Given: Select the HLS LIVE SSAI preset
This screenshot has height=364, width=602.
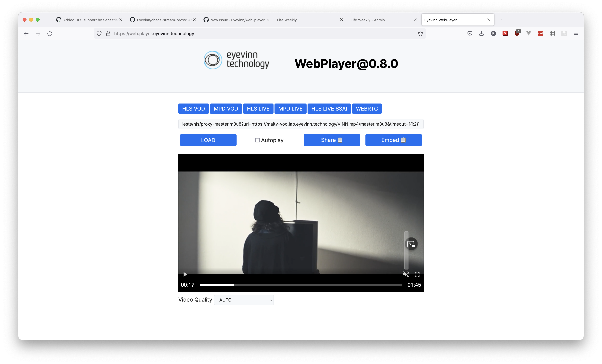Looking at the screenshot, I should point(329,109).
